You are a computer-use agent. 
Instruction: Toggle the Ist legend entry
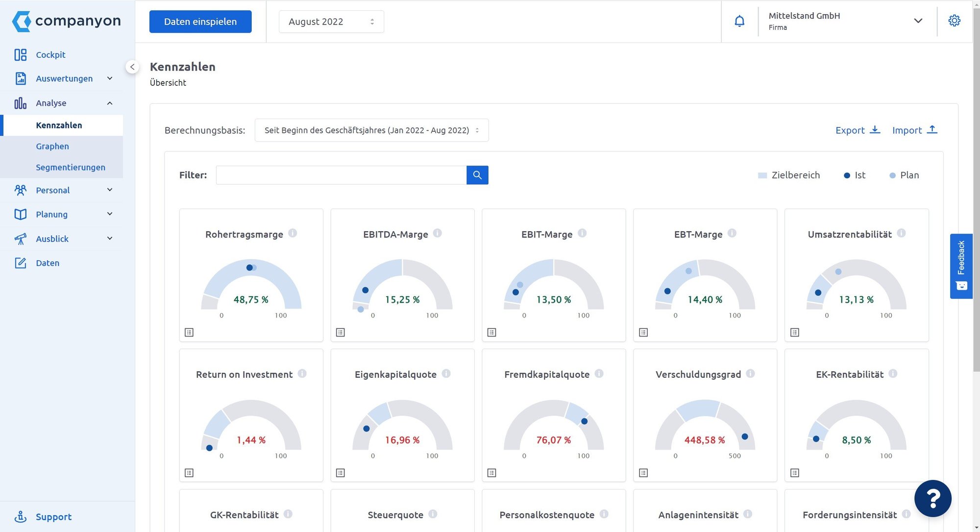pos(855,175)
